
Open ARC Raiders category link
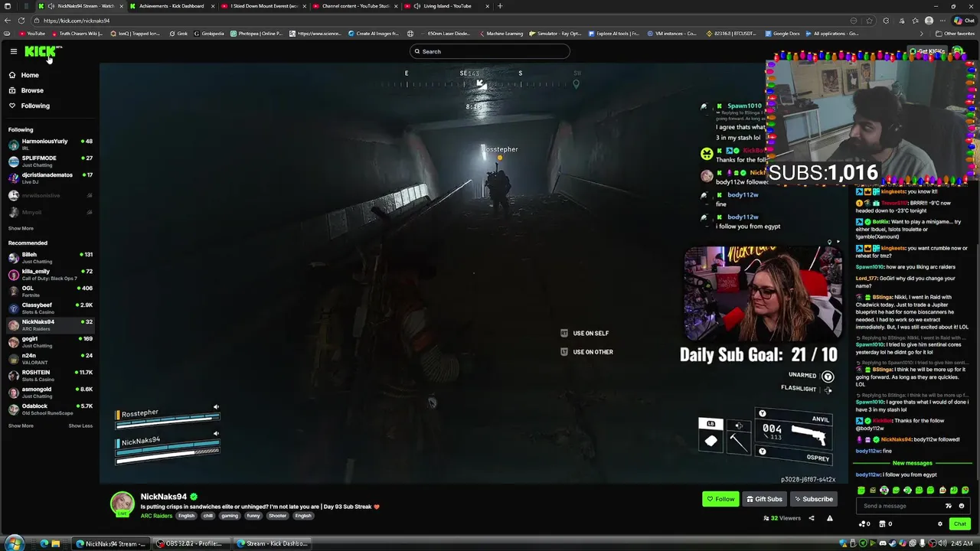[x=156, y=516]
